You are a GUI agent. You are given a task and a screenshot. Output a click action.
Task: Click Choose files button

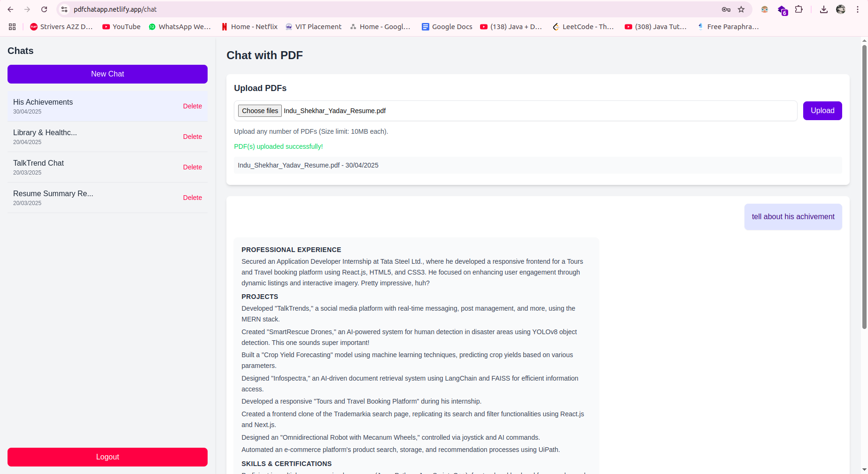coord(260,111)
